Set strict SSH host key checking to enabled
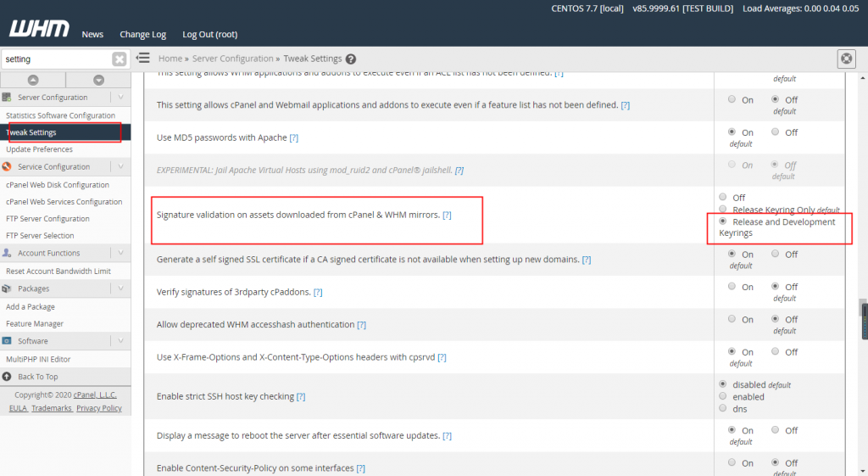The image size is (868, 476). (x=722, y=396)
